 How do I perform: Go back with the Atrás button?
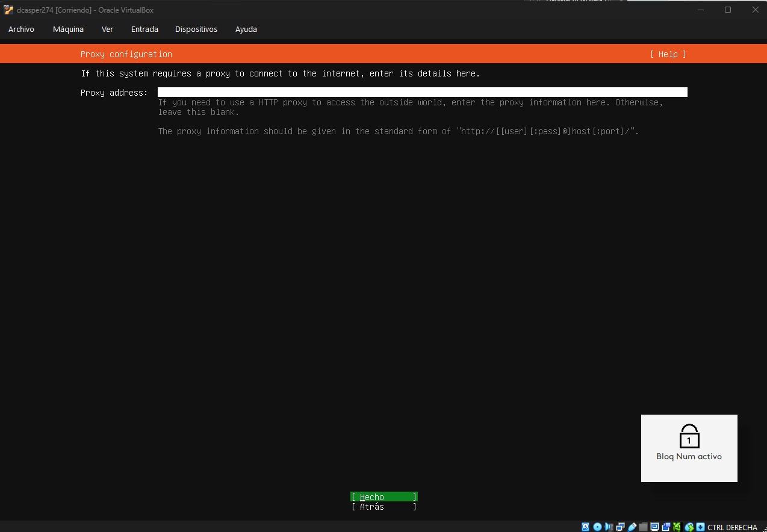(383, 507)
